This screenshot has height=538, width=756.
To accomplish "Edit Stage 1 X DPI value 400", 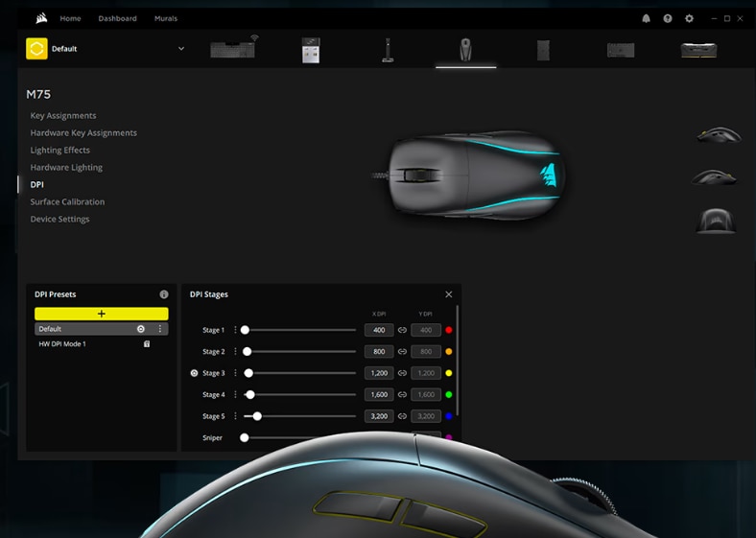I will (379, 330).
